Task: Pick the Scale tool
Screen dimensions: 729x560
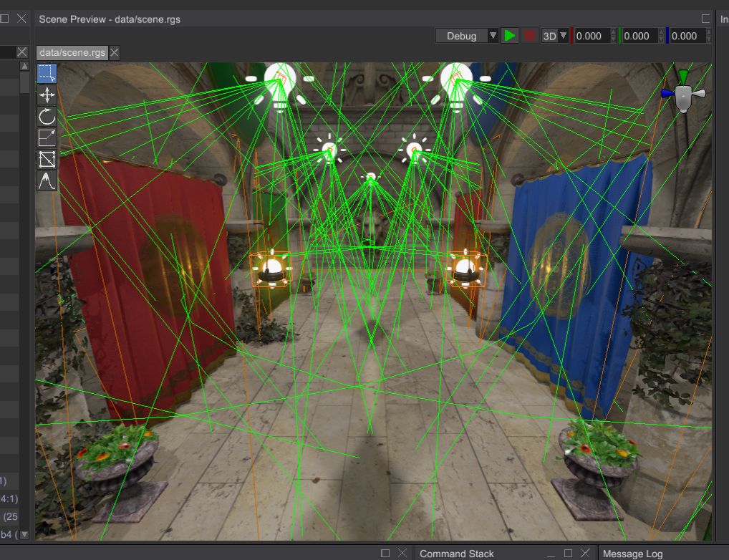Action: pos(47,137)
